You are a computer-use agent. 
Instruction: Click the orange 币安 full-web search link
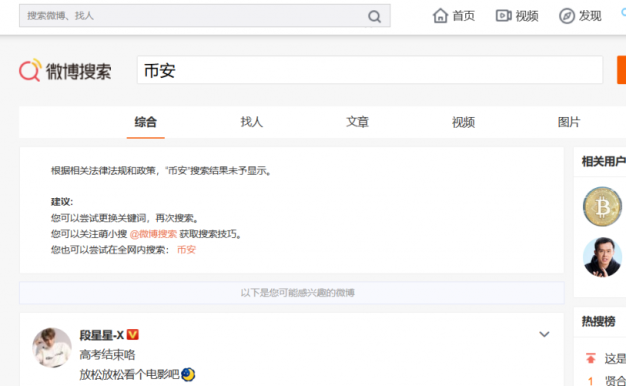(x=186, y=250)
